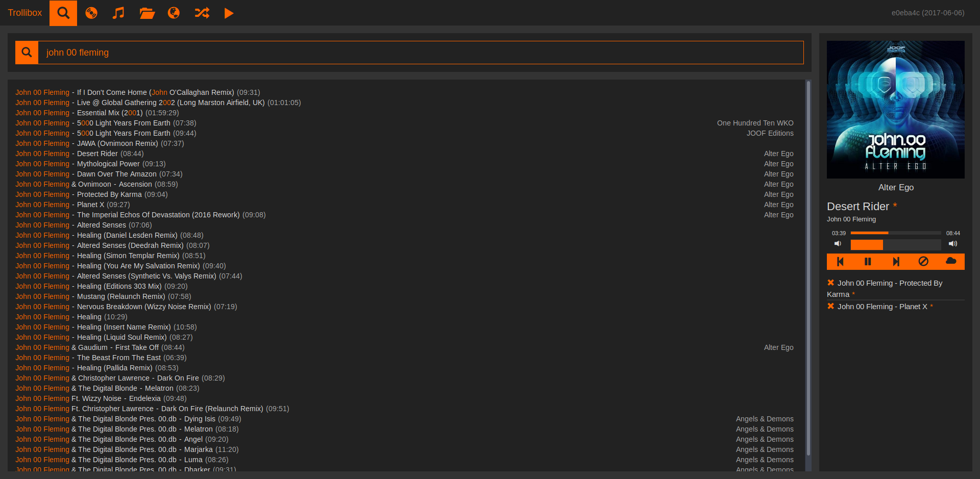
Task: Open 'One Hundred Ten WKO' album link
Action: [x=755, y=123]
